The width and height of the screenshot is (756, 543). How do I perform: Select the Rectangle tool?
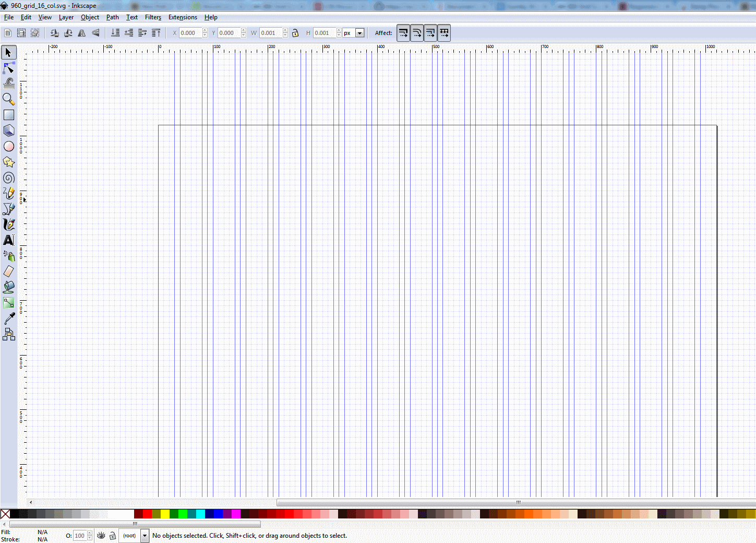(x=8, y=114)
